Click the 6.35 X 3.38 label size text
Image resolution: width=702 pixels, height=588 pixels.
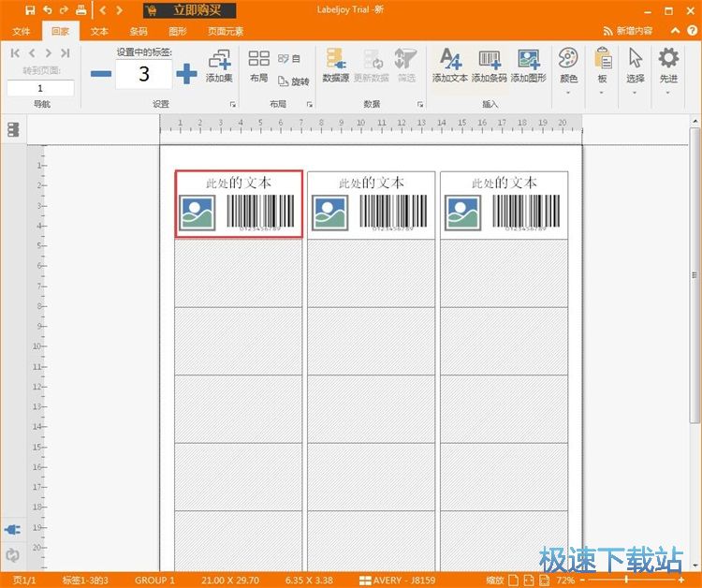coord(309,581)
